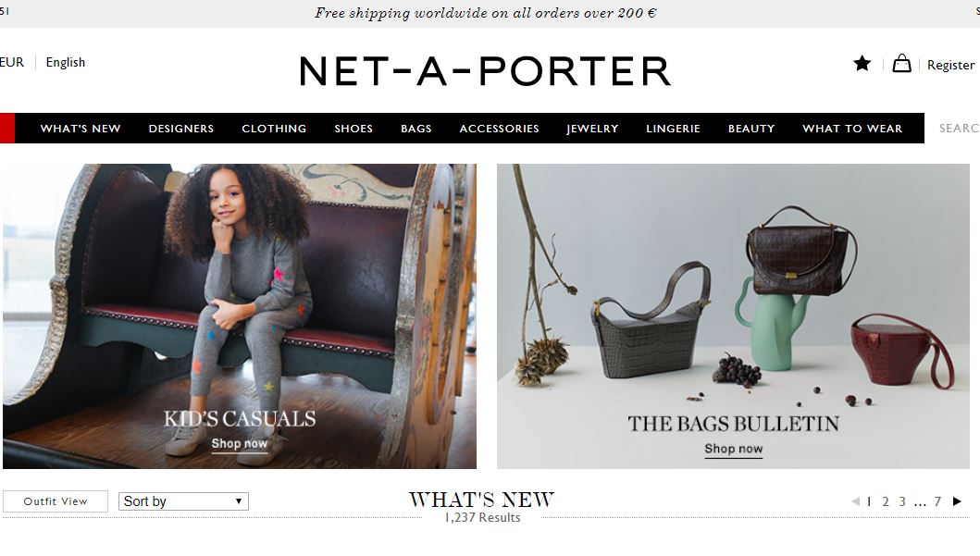Open the Sort by dropdown
This screenshot has height=556, width=980.
point(183,501)
